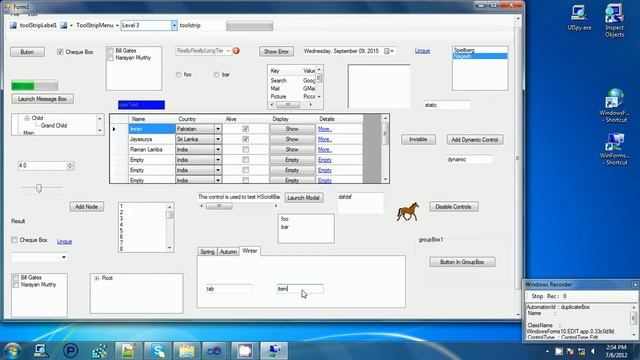The height and width of the screenshot is (360, 640).
Task: Uncheck the Cheque Box beside Buton
Action: point(60,52)
